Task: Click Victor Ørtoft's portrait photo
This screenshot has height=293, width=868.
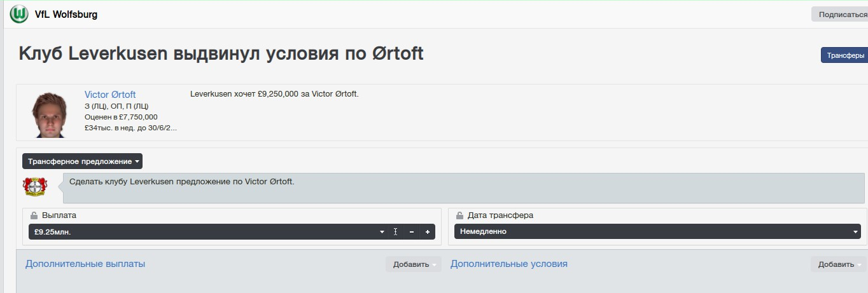Action: click(50, 113)
